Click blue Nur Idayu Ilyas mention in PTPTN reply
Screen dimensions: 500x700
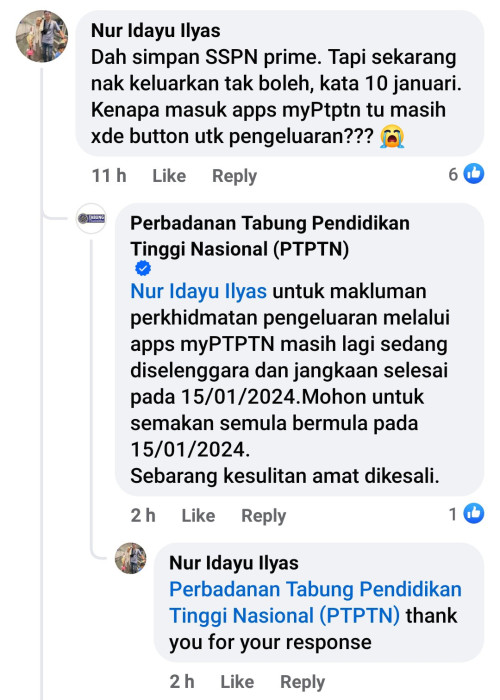pos(198,292)
